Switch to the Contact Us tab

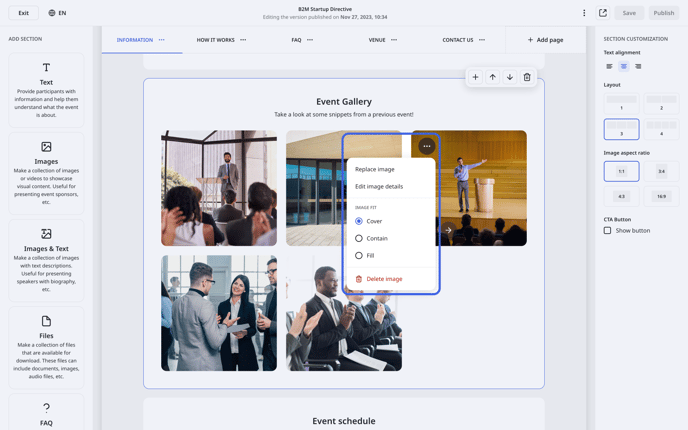coord(458,40)
